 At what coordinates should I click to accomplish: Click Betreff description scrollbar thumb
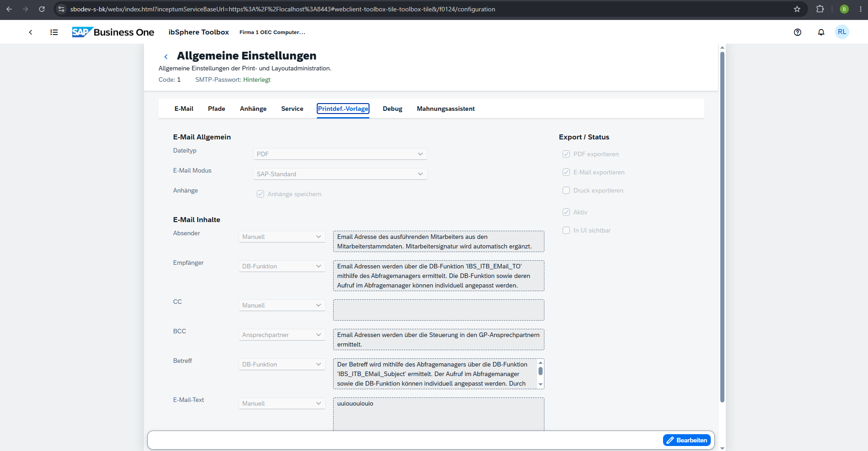pos(540,371)
